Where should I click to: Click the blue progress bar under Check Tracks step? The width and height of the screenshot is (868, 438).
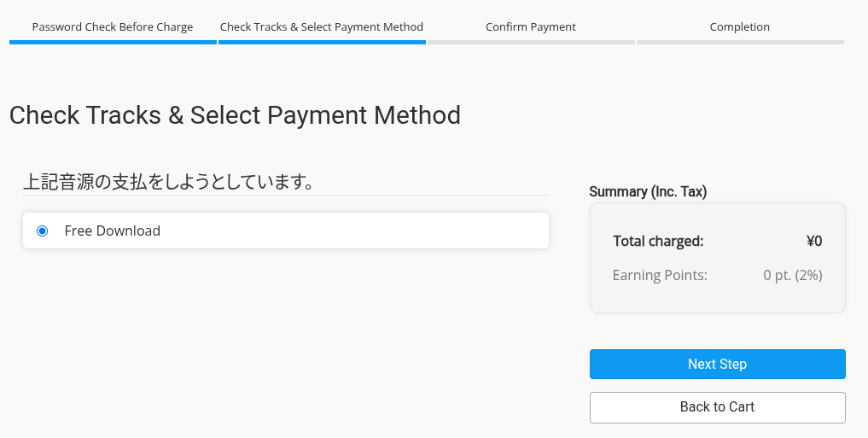pyautogui.click(x=322, y=42)
